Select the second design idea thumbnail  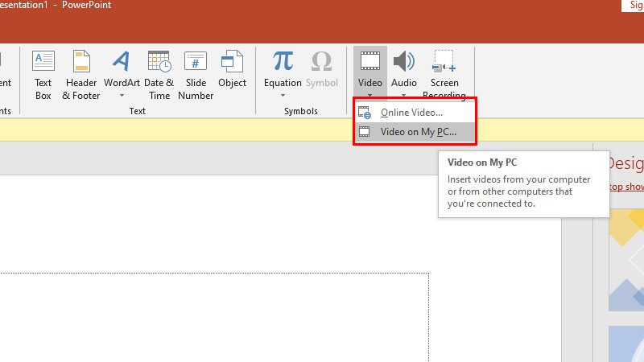click(626, 344)
